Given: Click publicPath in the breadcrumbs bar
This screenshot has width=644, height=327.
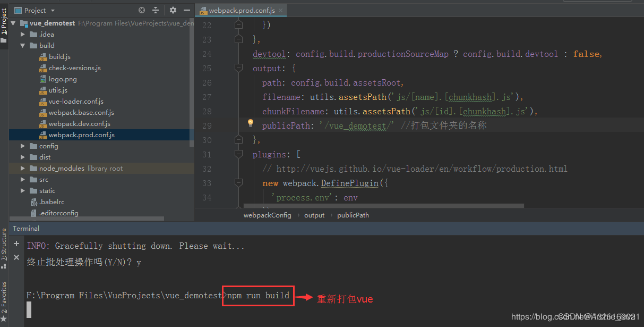Looking at the screenshot, I should click(353, 215).
